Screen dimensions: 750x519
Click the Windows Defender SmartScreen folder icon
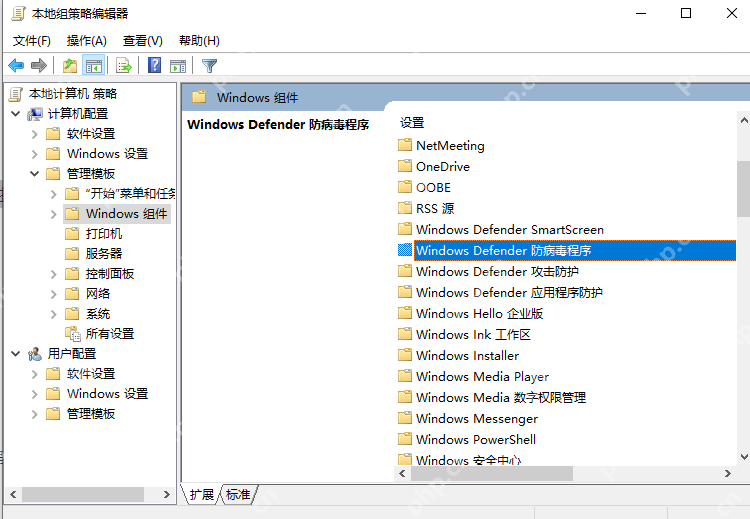point(405,229)
